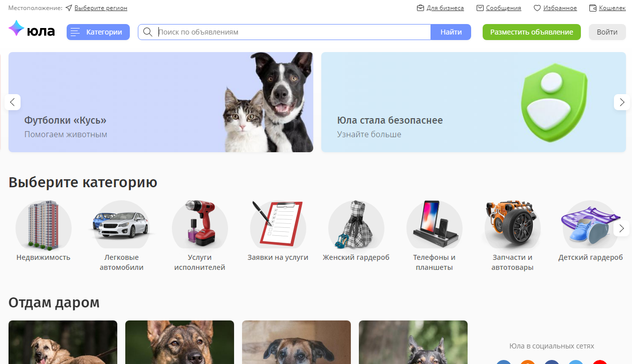
Task: Open Сообщения in the top menu
Action: click(499, 8)
